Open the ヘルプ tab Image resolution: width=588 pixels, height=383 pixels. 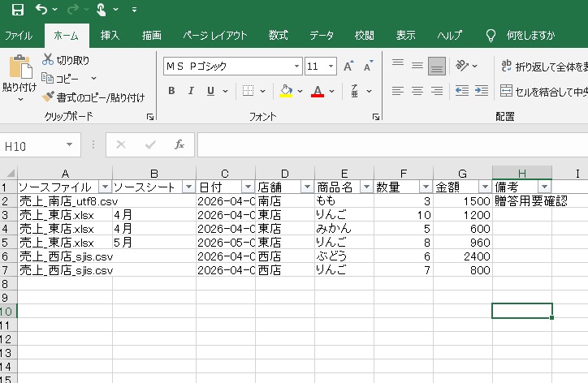tap(450, 36)
